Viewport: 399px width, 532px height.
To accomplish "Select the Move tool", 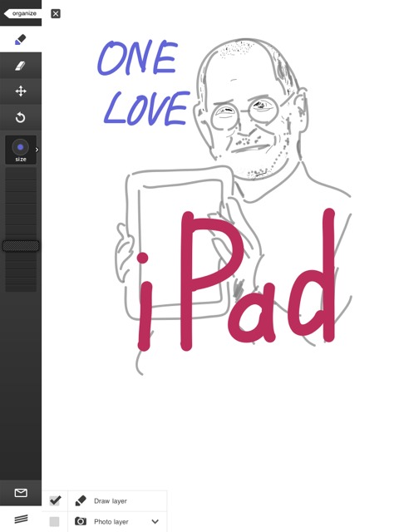I will [x=20, y=91].
